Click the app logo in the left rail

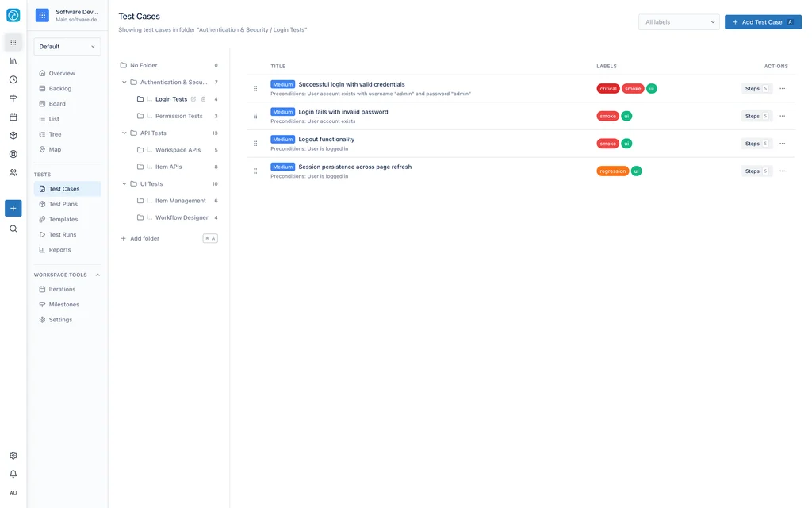13,16
